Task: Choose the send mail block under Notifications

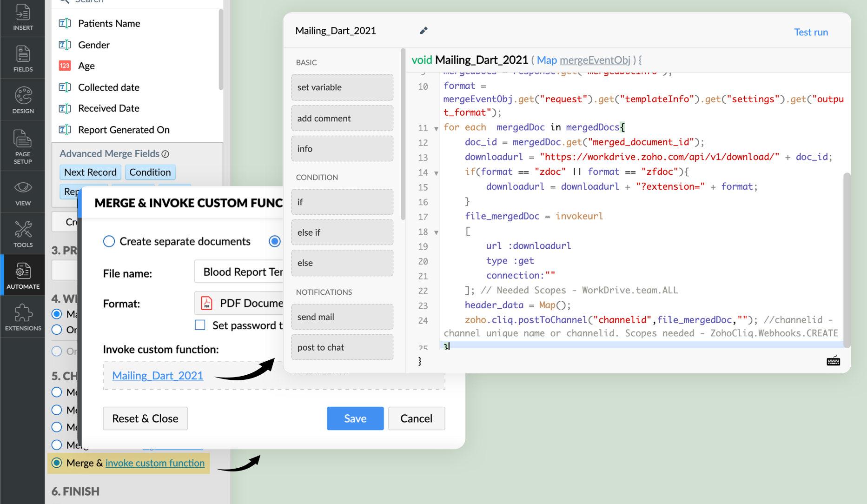Action: pyautogui.click(x=342, y=317)
